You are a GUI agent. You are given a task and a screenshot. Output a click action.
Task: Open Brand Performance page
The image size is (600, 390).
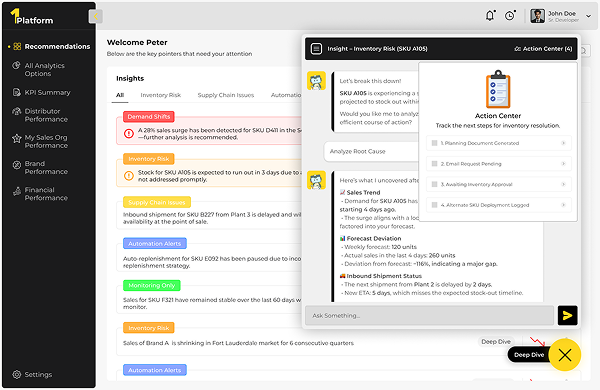46,167
